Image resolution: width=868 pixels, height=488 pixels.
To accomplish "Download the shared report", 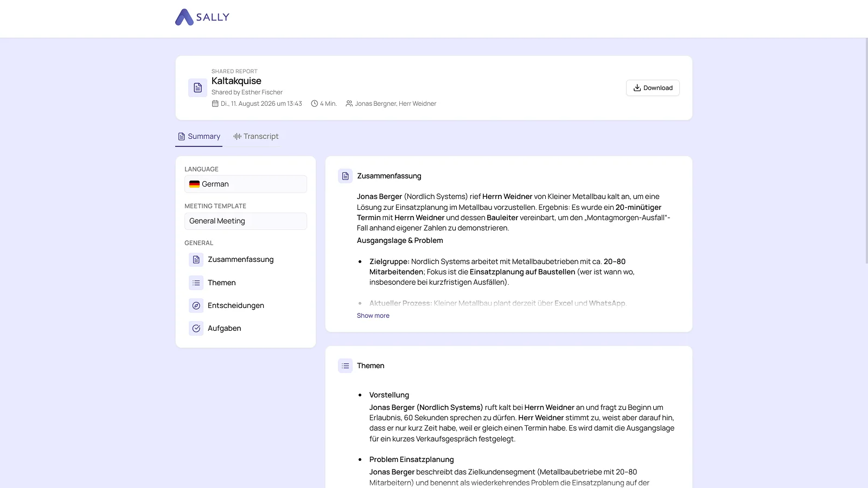I will click(x=653, y=88).
